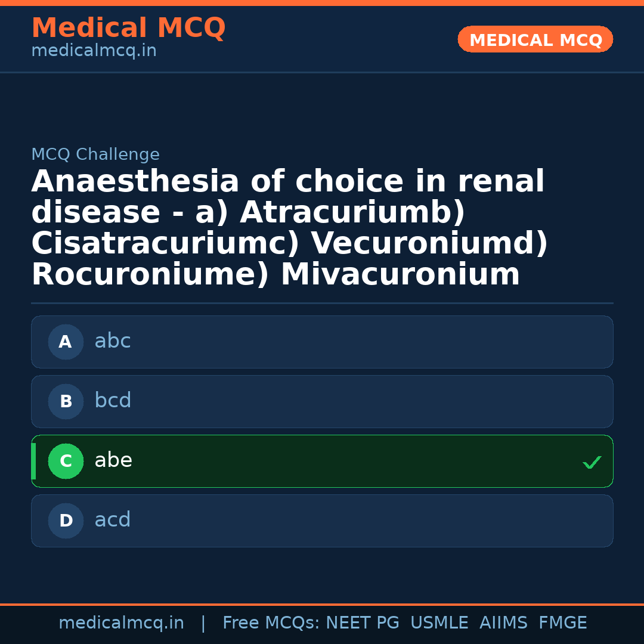Screen dimensions: 644x644
Task: Open the medicalmcq.in footer link
Action: 121,622
